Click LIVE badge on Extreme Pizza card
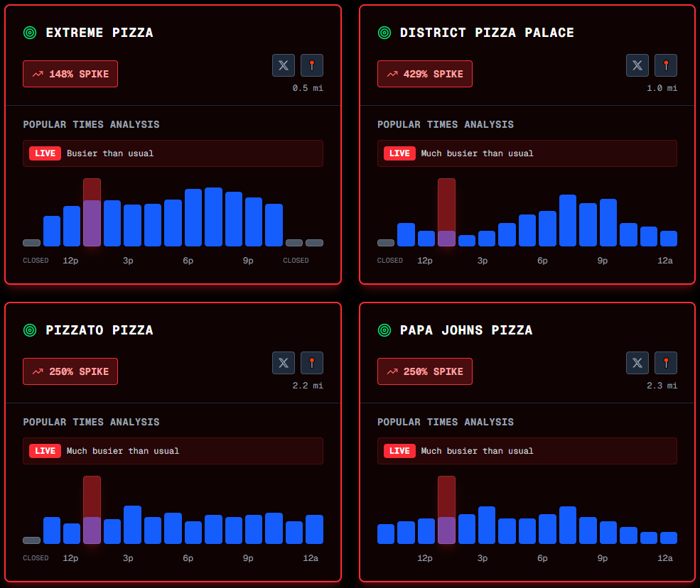Viewport: 700px width, 588px height. click(x=45, y=153)
